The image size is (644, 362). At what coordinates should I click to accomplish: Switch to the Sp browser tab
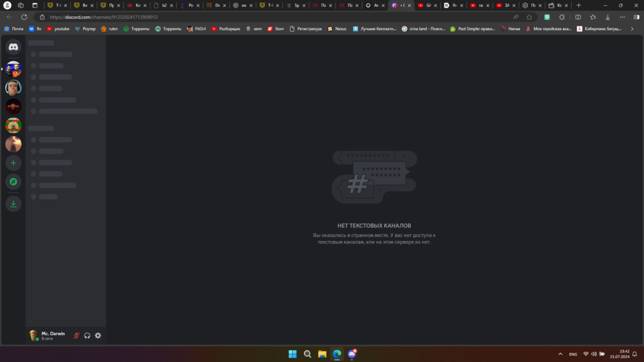296,5
